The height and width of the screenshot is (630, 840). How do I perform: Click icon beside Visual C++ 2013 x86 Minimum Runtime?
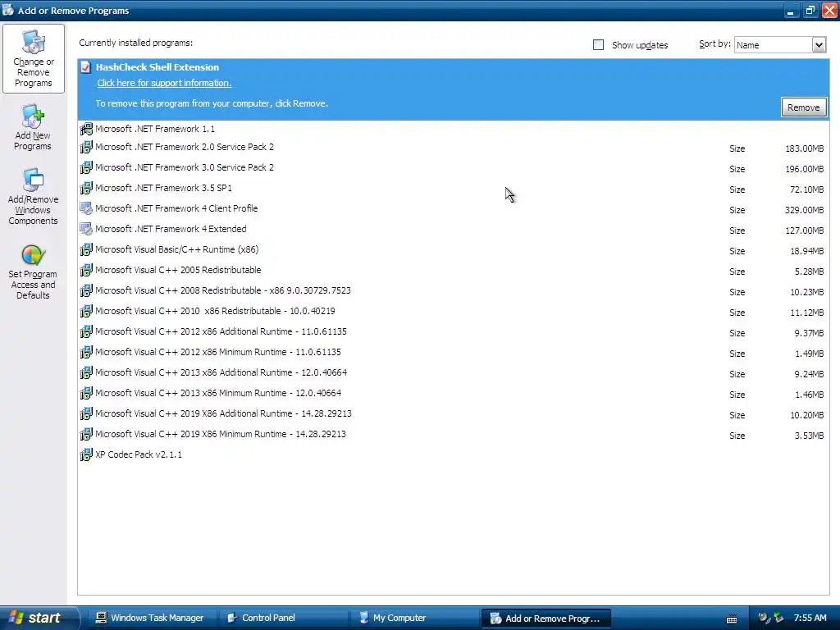85,393
